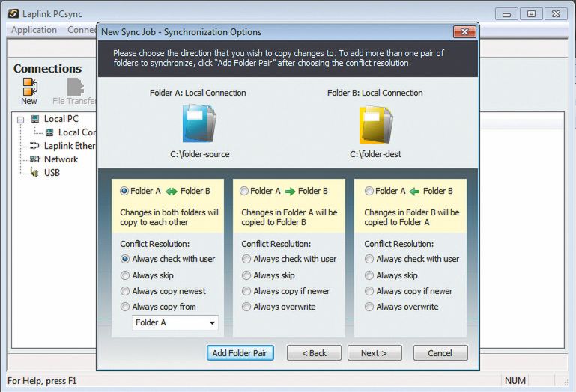Click the blue Folder A icon
Screen dimensions: 576x392
(x=199, y=123)
